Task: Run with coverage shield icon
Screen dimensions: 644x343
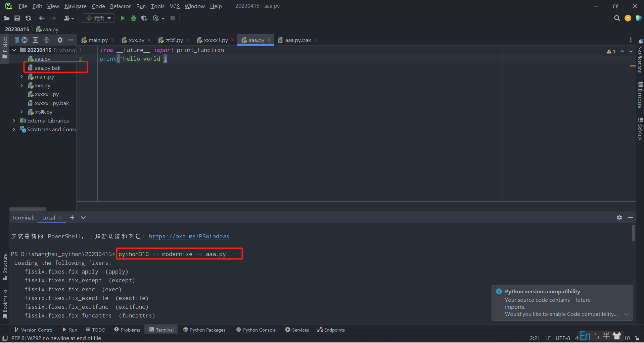Action: click(144, 18)
